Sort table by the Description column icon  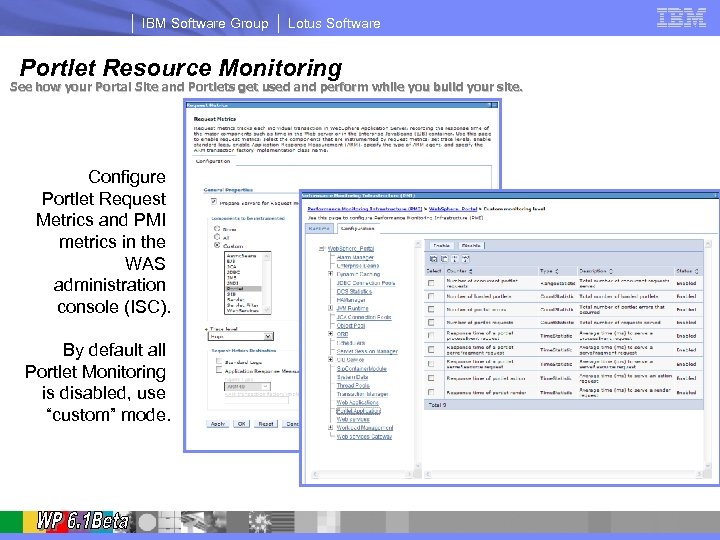pos(611,271)
